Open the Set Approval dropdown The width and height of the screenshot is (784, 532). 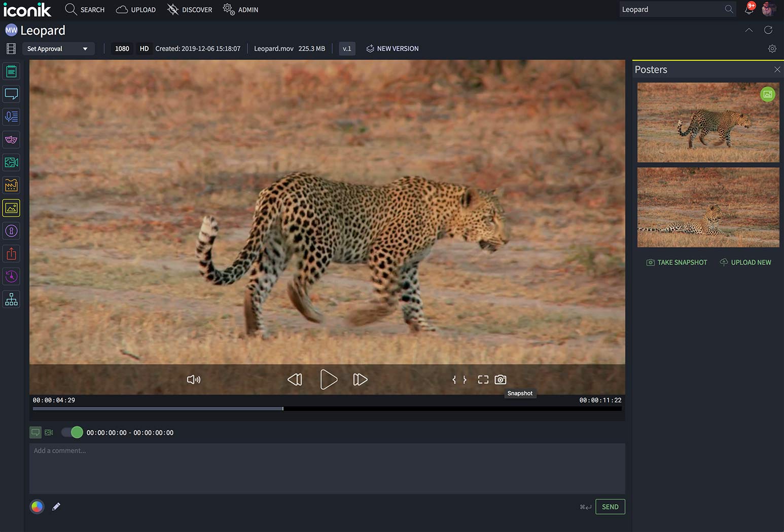[58, 49]
